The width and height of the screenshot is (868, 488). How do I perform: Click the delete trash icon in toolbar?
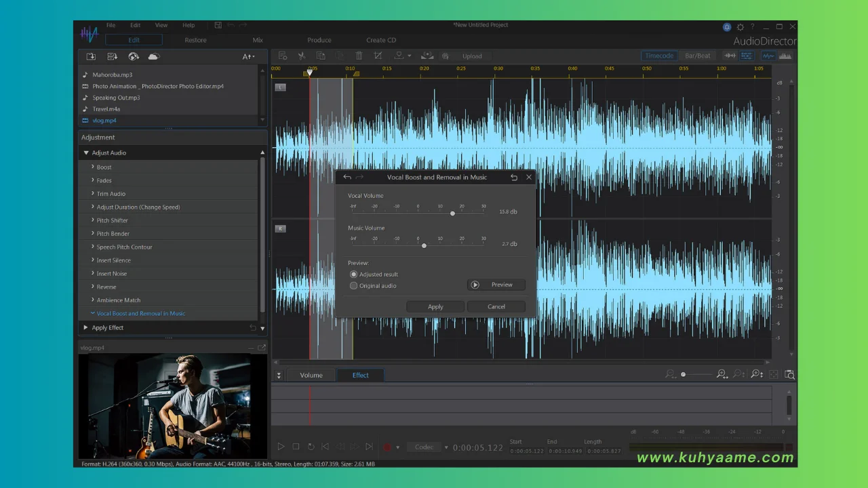point(359,56)
